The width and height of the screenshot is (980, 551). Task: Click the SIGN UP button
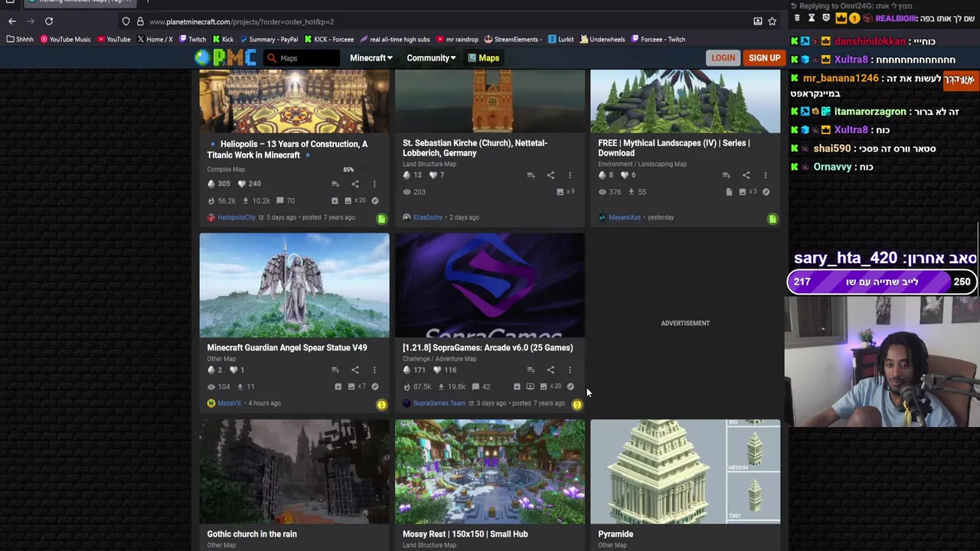point(764,58)
